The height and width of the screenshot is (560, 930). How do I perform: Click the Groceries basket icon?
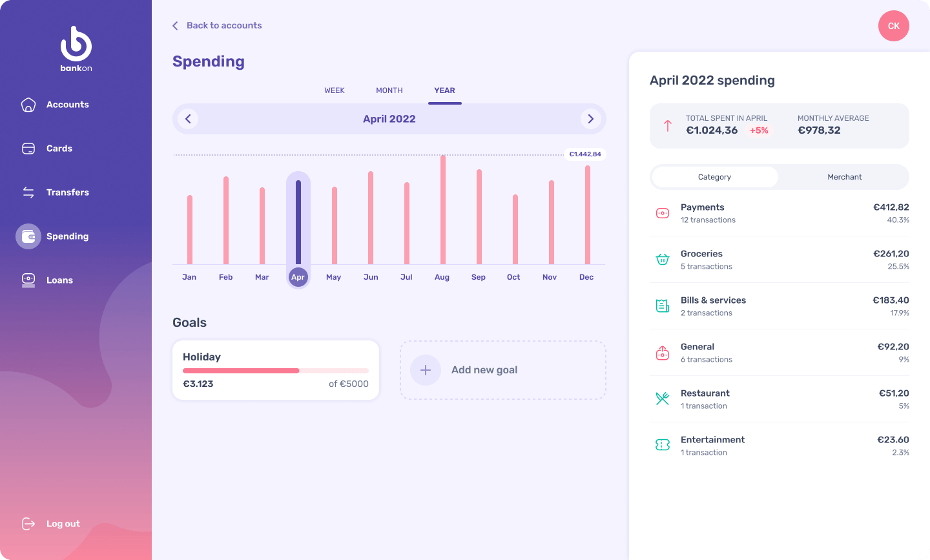tap(663, 260)
